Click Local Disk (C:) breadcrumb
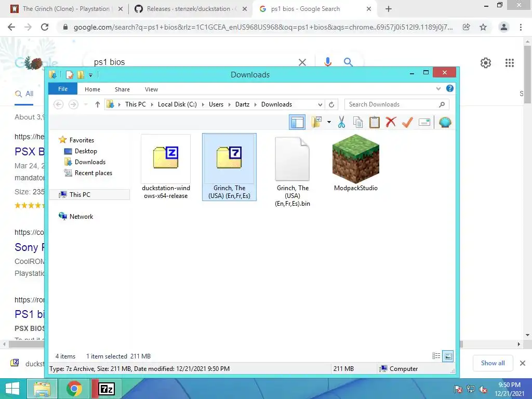 point(177,104)
